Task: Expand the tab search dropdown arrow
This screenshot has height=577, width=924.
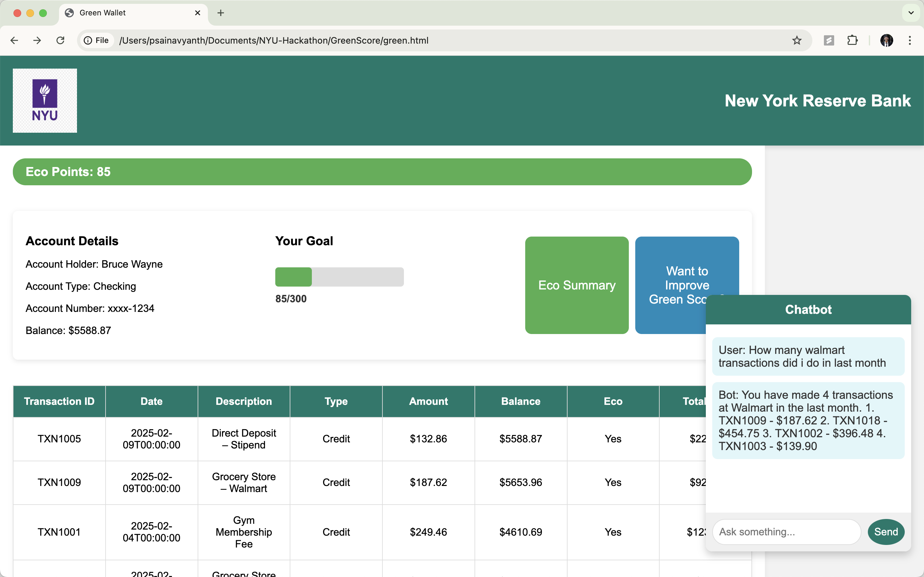Action: click(x=911, y=13)
